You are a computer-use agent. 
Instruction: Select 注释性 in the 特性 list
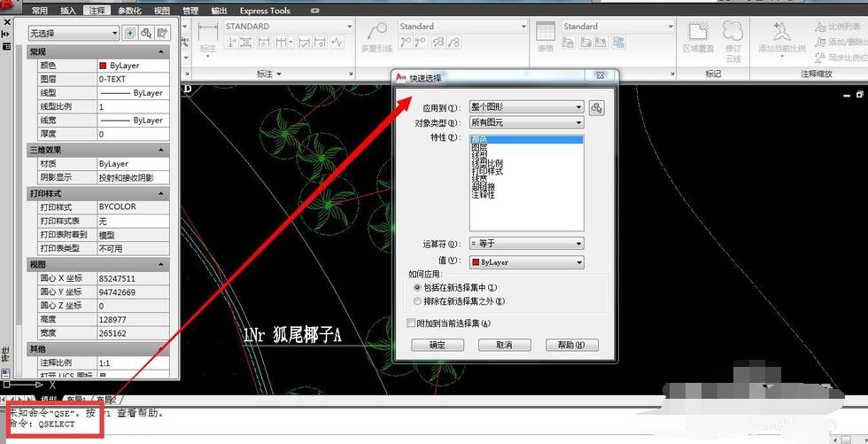coord(484,195)
